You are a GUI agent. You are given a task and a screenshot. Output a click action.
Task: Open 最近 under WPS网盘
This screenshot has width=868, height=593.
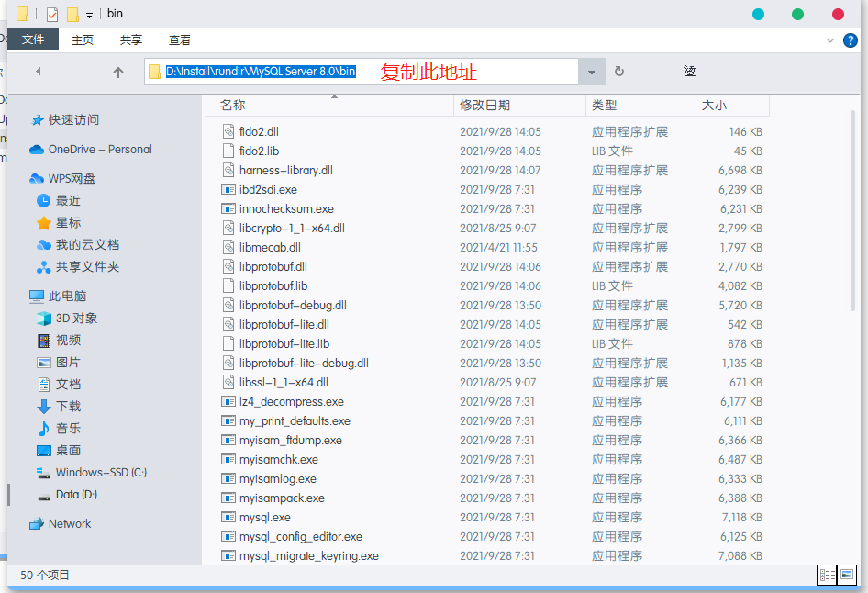pos(60,200)
